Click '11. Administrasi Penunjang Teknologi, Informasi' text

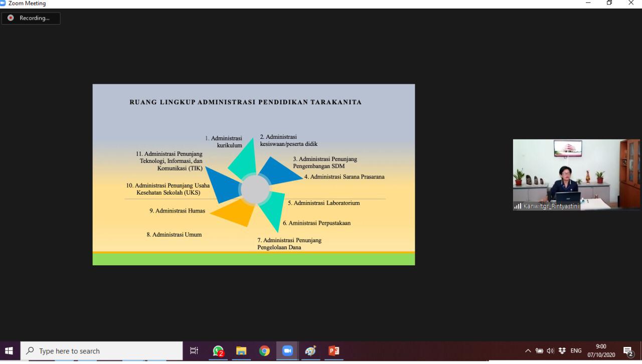click(169, 161)
